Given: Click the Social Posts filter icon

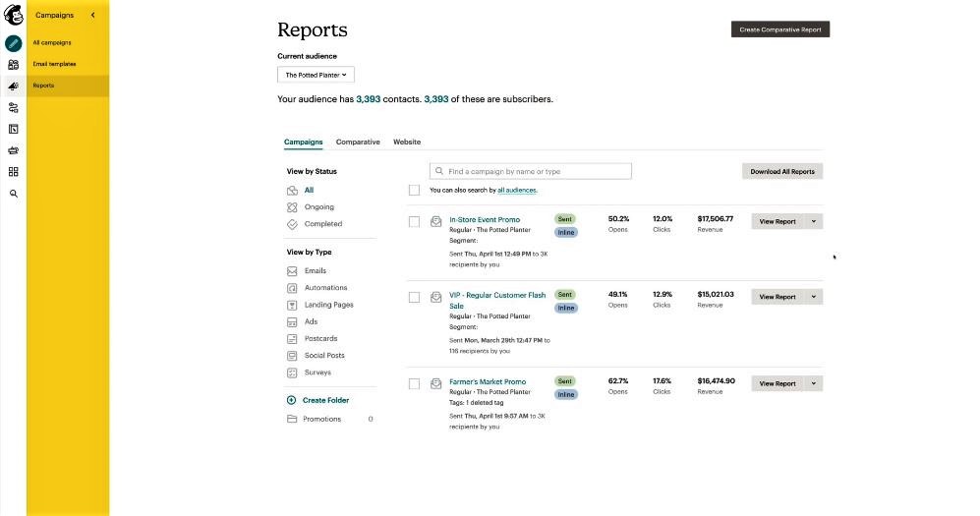Looking at the screenshot, I should click(292, 356).
